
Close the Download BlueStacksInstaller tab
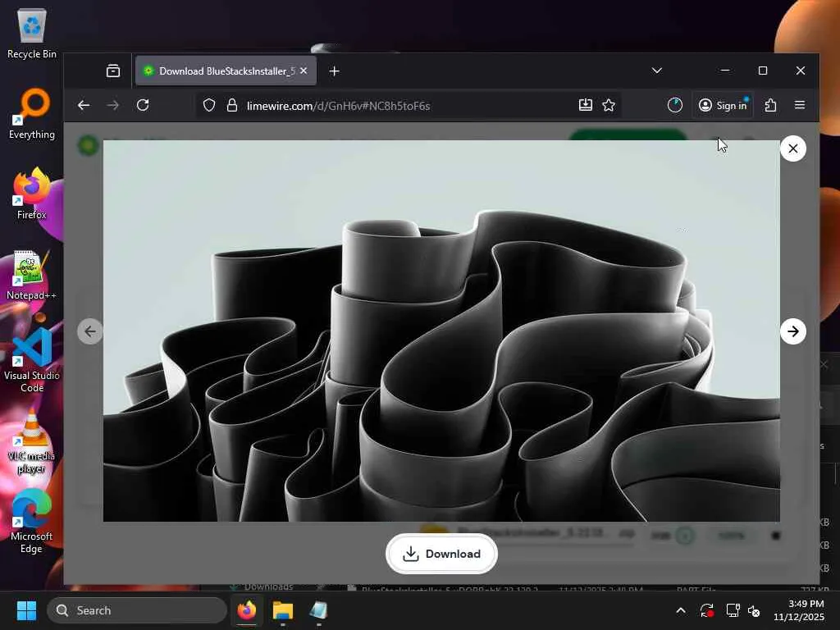pos(304,71)
